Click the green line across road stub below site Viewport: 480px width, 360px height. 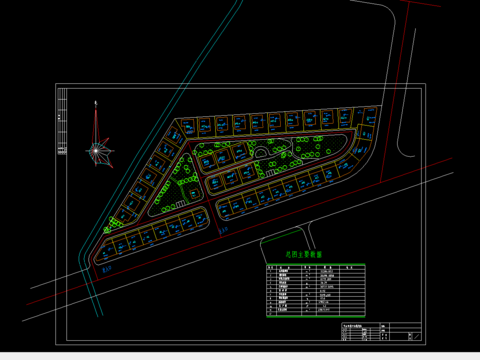281,236
